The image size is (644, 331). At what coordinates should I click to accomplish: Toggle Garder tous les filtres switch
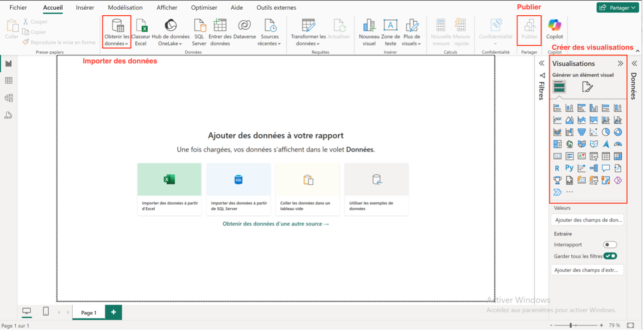click(x=610, y=256)
